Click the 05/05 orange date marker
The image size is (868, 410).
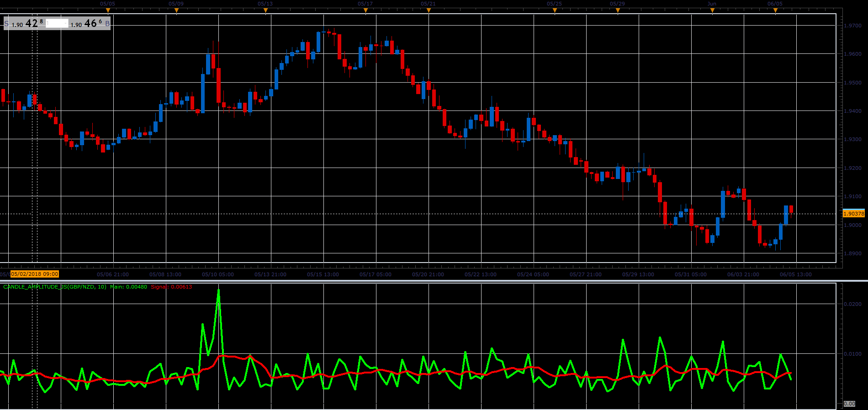[x=108, y=11]
